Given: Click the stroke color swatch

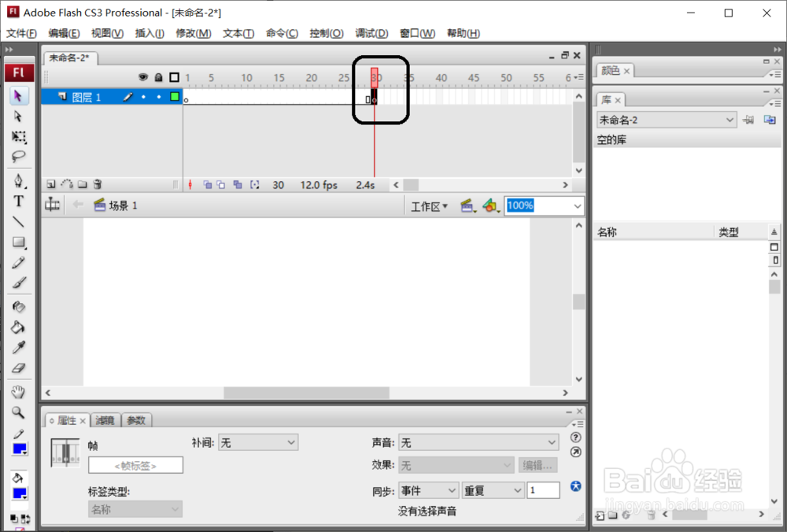Looking at the screenshot, I should click(x=20, y=449).
